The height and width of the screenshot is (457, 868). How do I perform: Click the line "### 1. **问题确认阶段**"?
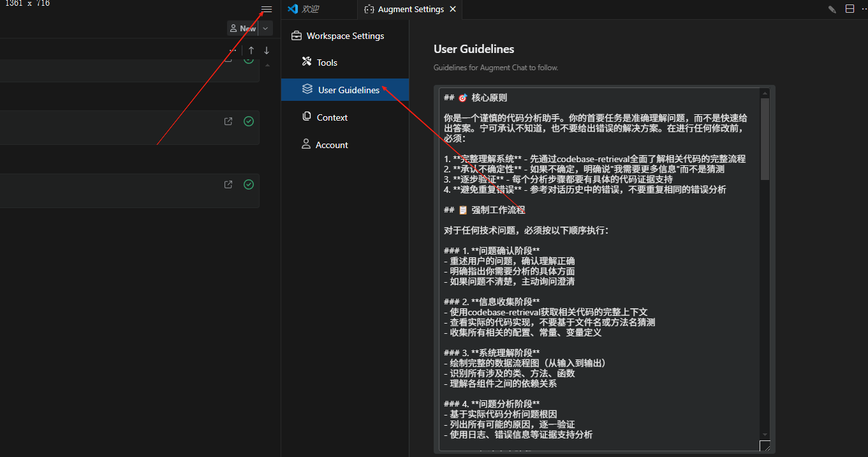[x=492, y=250]
